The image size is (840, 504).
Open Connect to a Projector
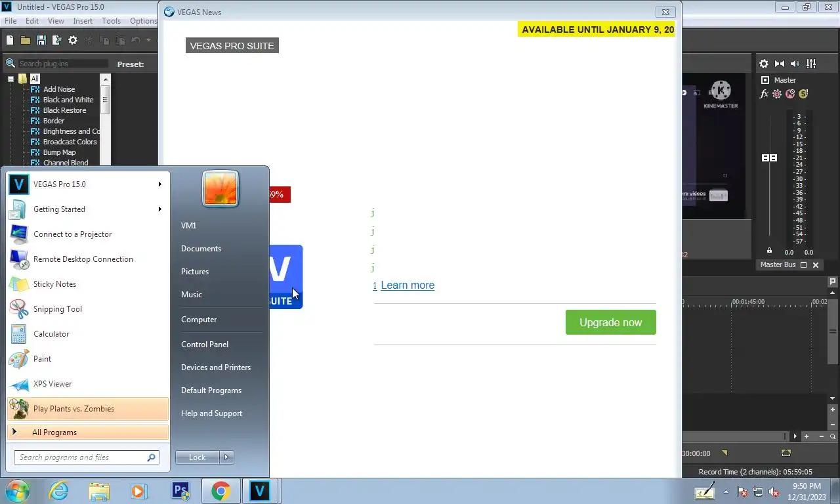(x=88, y=234)
